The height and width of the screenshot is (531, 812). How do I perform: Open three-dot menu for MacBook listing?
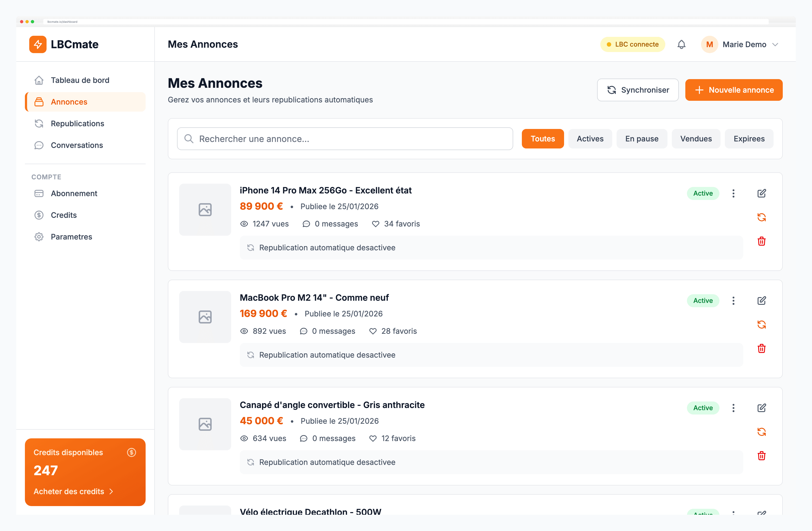click(x=733, y=300)
